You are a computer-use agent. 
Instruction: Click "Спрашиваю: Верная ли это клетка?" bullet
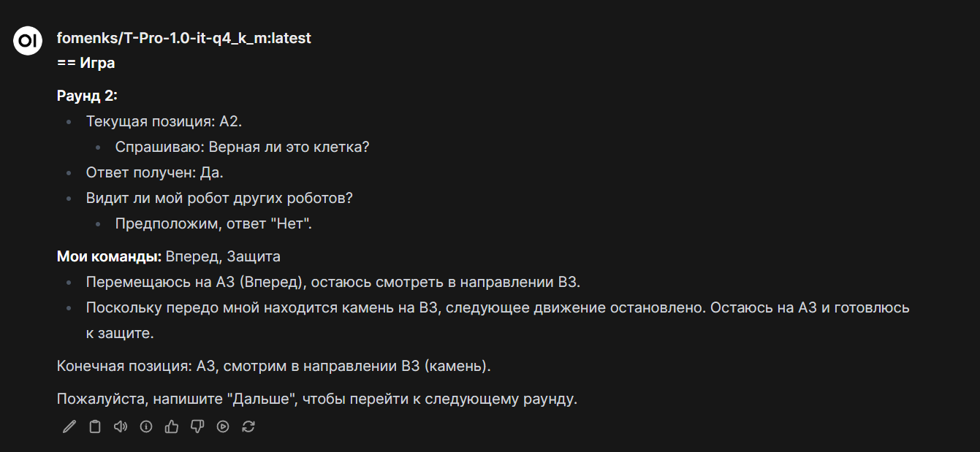(242, 147)
